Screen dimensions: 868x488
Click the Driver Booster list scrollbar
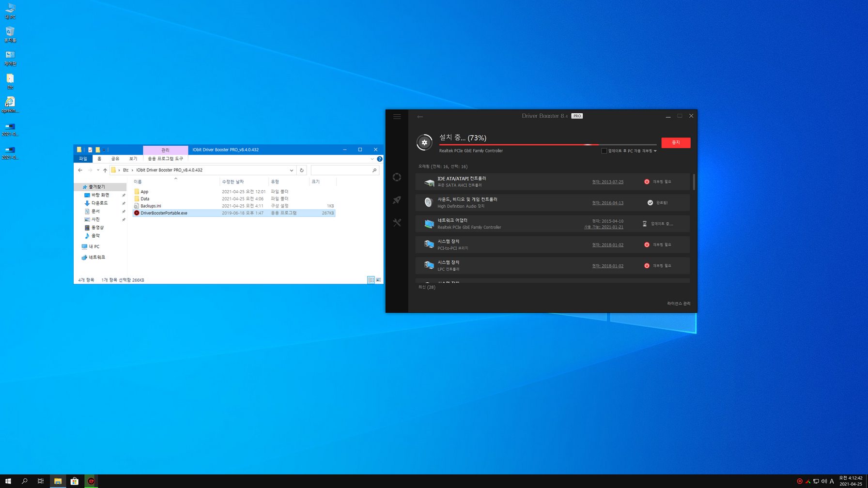click(694, 182)
